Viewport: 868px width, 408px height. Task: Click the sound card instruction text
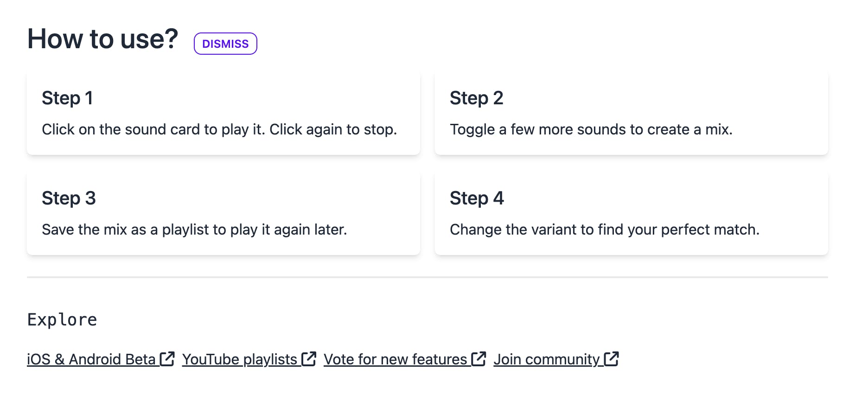tap(219, 129)
